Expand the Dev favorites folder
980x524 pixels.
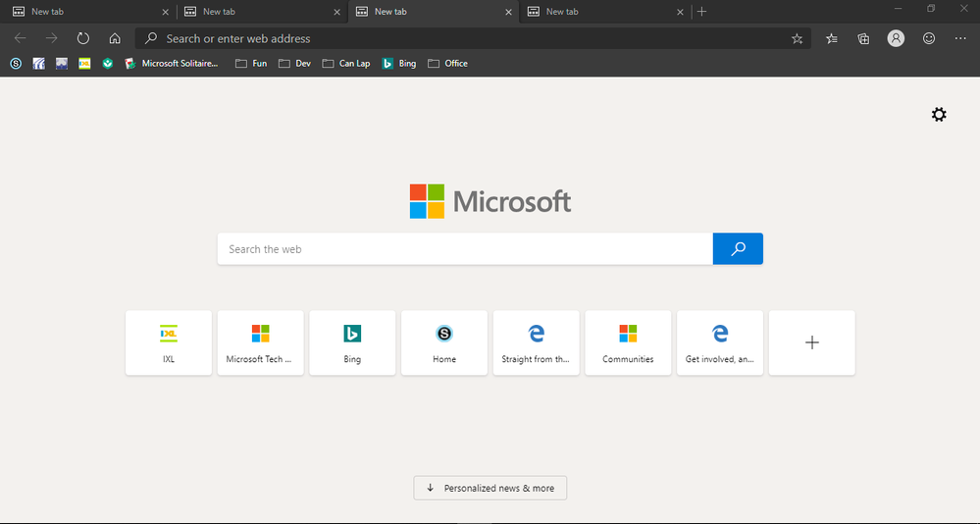pos(294,63)
